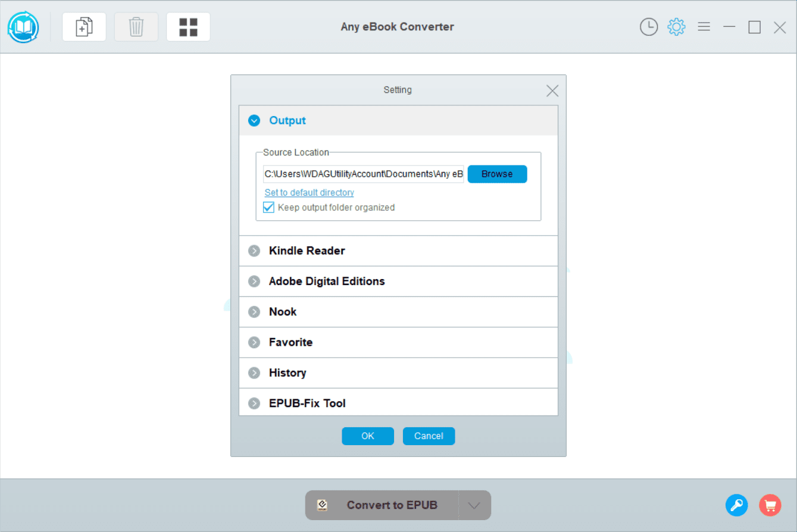The height and width of the screenshot is (532, 797).
Task: Click Set to default directory link
Action: (309, 193)
